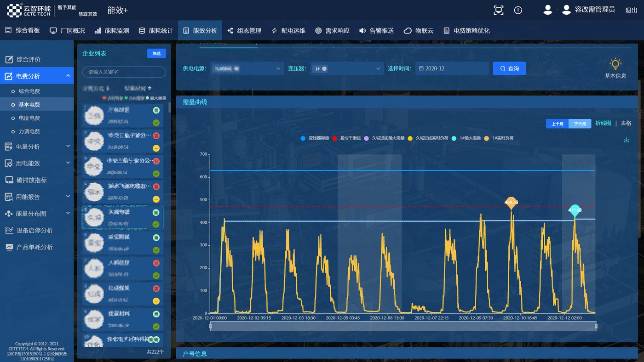This screenshot has width=644, height=362.
Task: Click the alert info circle icon in header
Action: point(518,10)
